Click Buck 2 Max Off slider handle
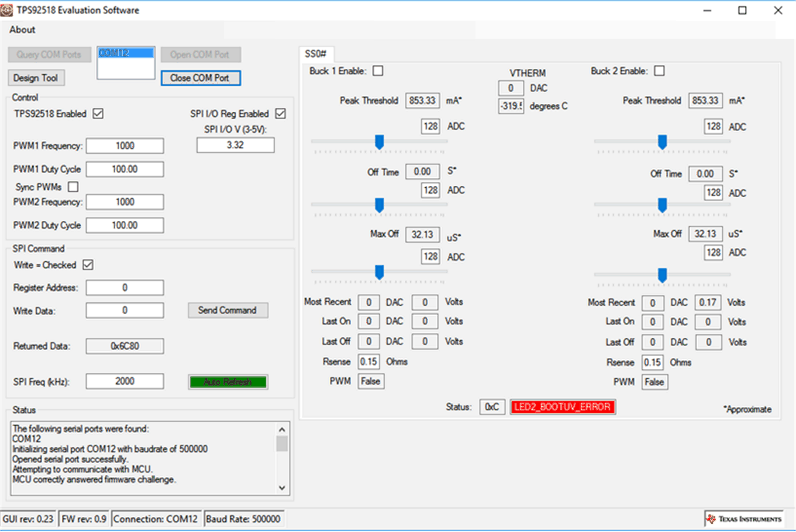 click(662, 275)
